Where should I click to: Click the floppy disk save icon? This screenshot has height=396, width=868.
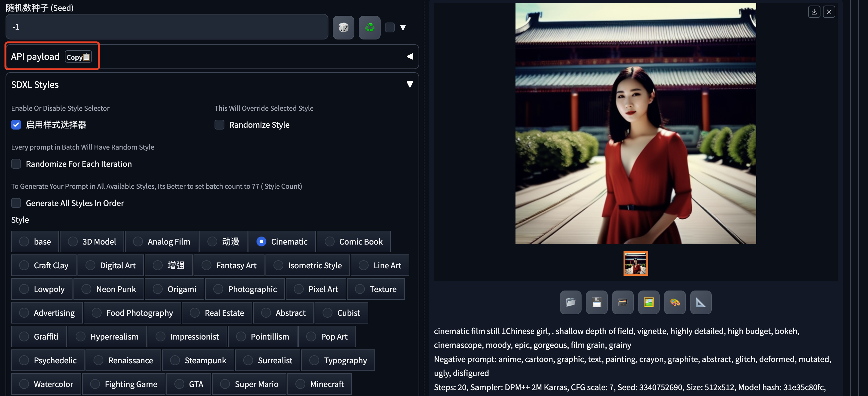pyautogui.click(x=596, y=302)
